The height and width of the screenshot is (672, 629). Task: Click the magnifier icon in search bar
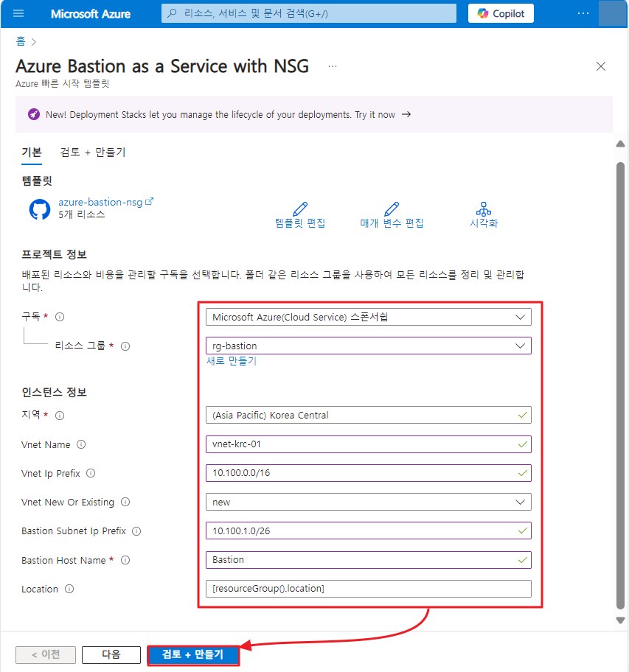(x=172, y=14)
